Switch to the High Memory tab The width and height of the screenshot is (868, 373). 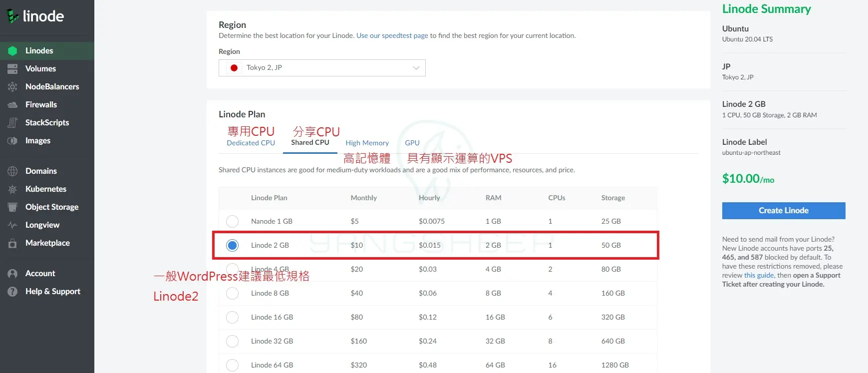click(367, 143)
